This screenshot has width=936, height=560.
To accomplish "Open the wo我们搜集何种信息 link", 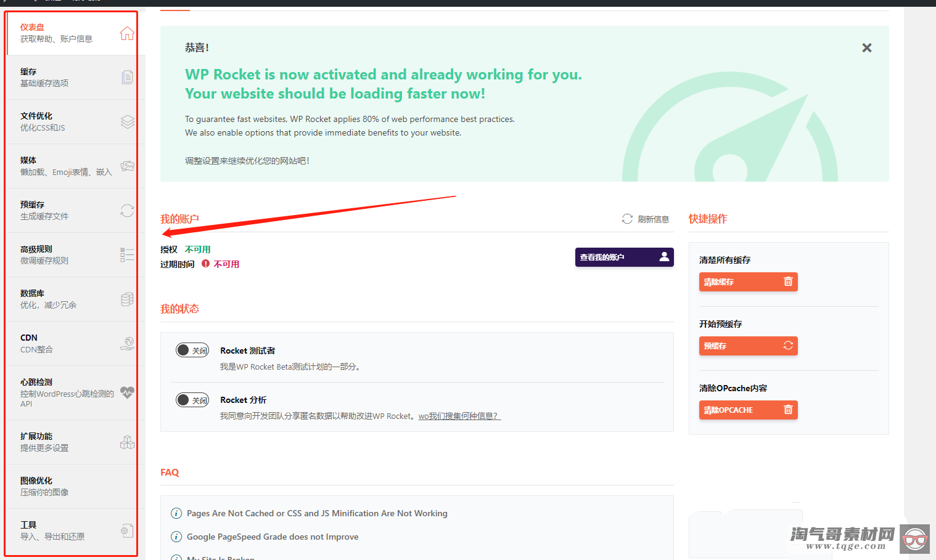I will (x=459, y=416).
